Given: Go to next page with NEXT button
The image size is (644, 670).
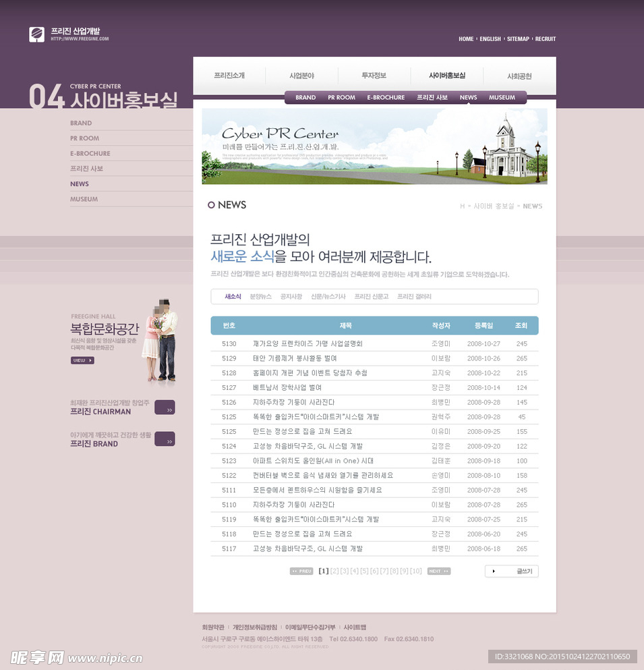Looking at the screenshot, I should 438,571.
